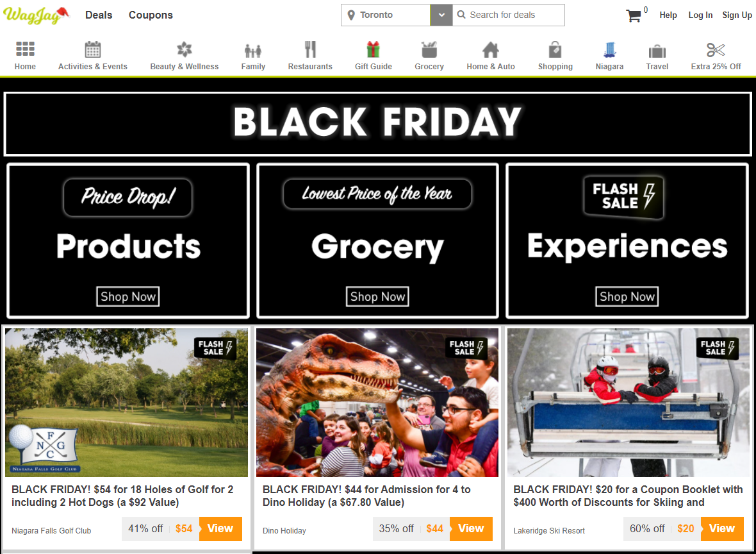Click Shop Now under Experiences
The width and height of the screenshot is (756, 554).
627,296
